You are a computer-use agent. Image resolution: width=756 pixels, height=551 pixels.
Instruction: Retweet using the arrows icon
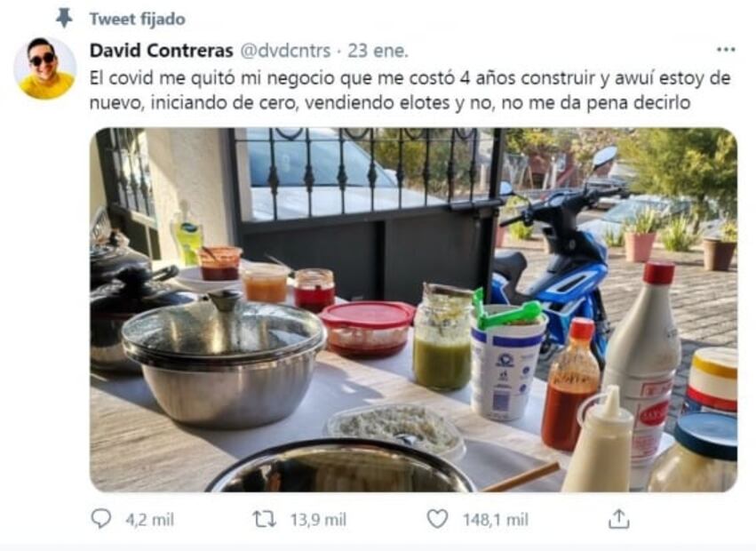pos(265,519)
